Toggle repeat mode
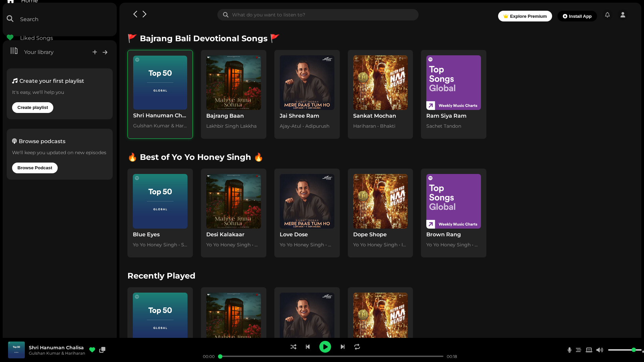644x362 pixels. pyautogui.click(x=357, y=347)
